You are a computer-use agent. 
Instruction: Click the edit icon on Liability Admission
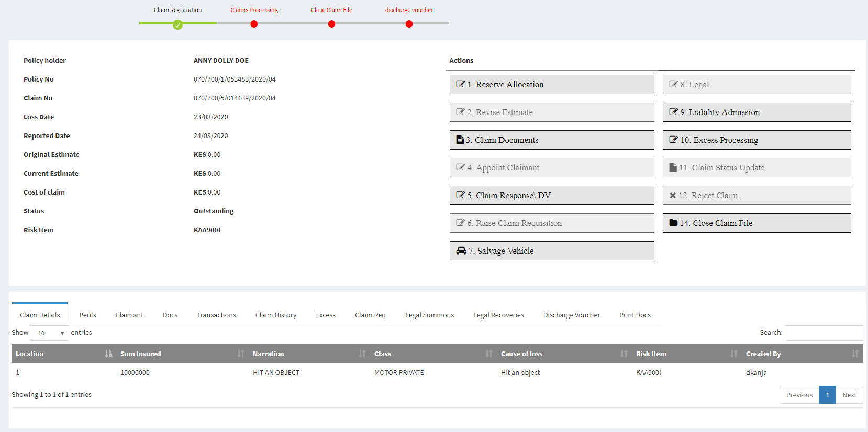[x=673, y=112]
